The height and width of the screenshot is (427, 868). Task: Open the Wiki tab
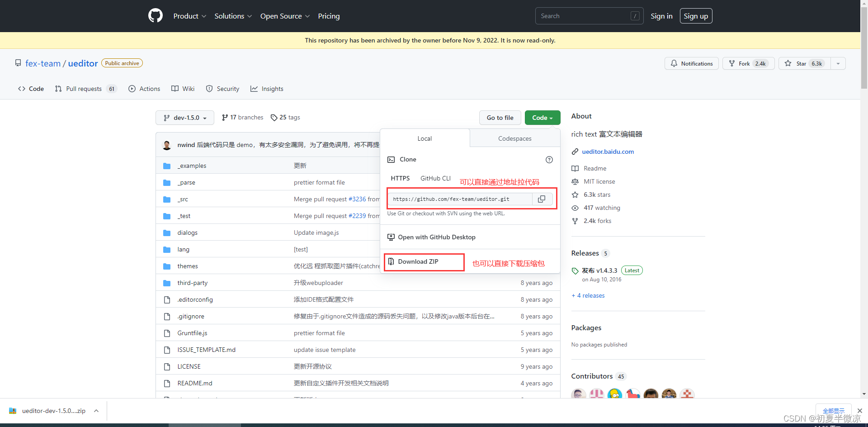[x=183, y=89]
